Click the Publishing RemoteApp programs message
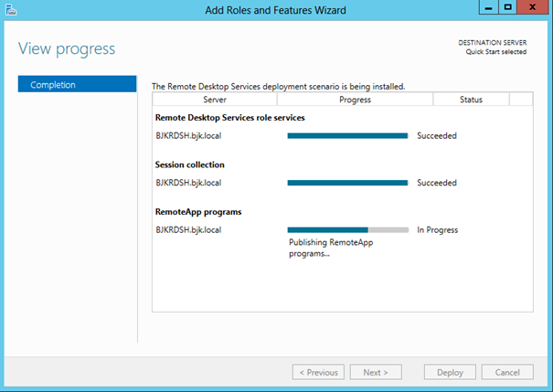Viewport: 553px width, 392px height. [x=331, y=248]
